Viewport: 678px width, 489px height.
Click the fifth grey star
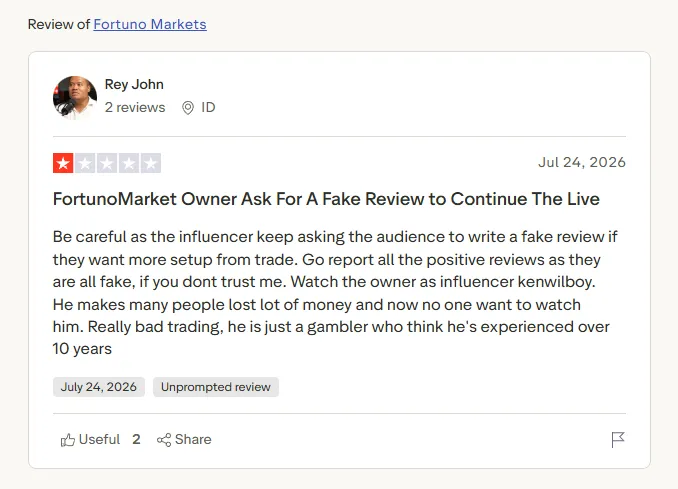point(151,163)
